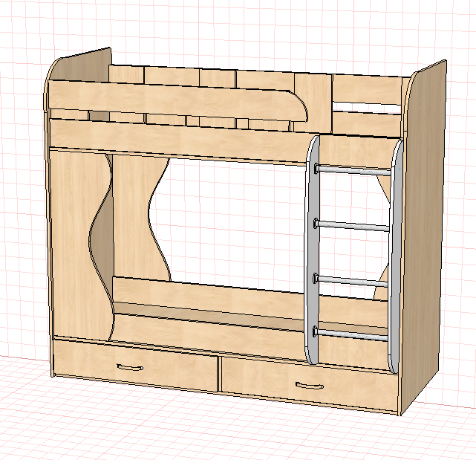Select the left drawer handle

click(130, 367)
